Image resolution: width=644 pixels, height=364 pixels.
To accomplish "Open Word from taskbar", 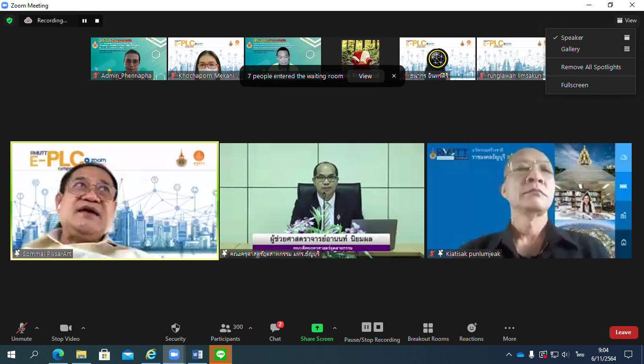I will (x=197, y=355).
